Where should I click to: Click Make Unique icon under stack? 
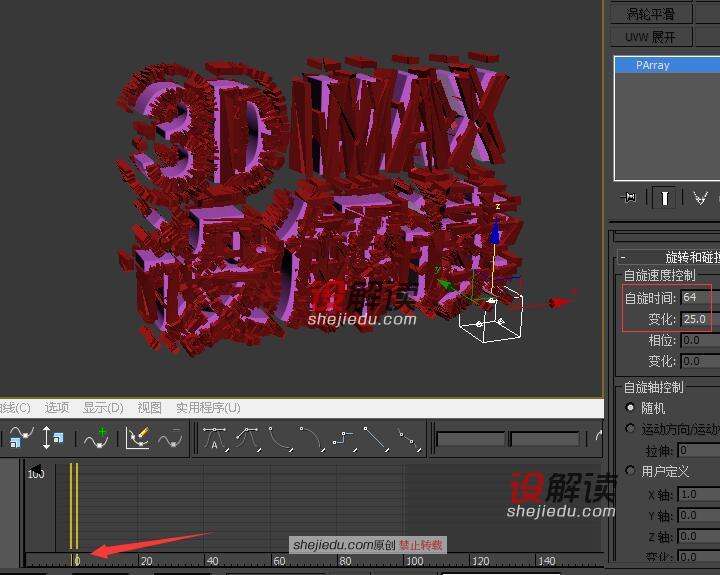coord(700,198)
